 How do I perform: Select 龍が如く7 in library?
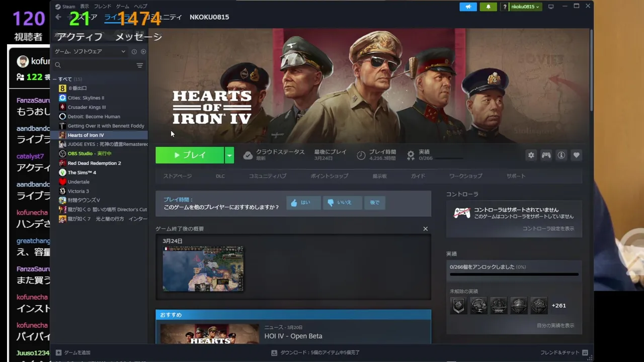(x=100, y=219)
